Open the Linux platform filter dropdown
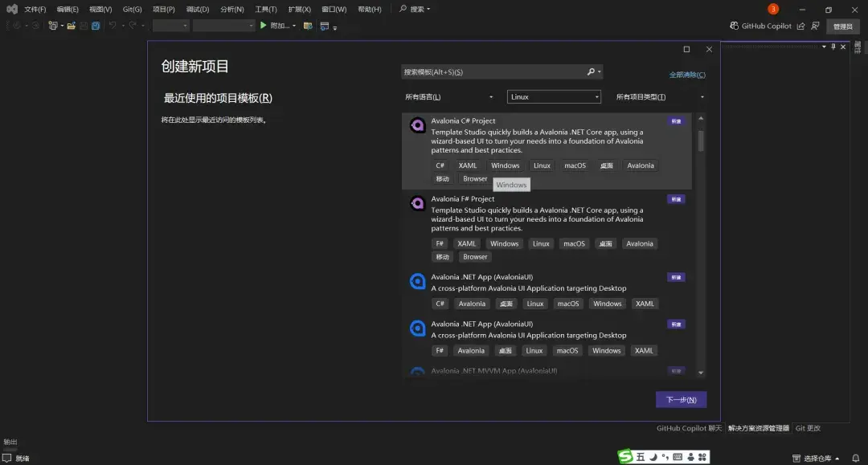This screenshot has height=465, width=868. [553, 96]
